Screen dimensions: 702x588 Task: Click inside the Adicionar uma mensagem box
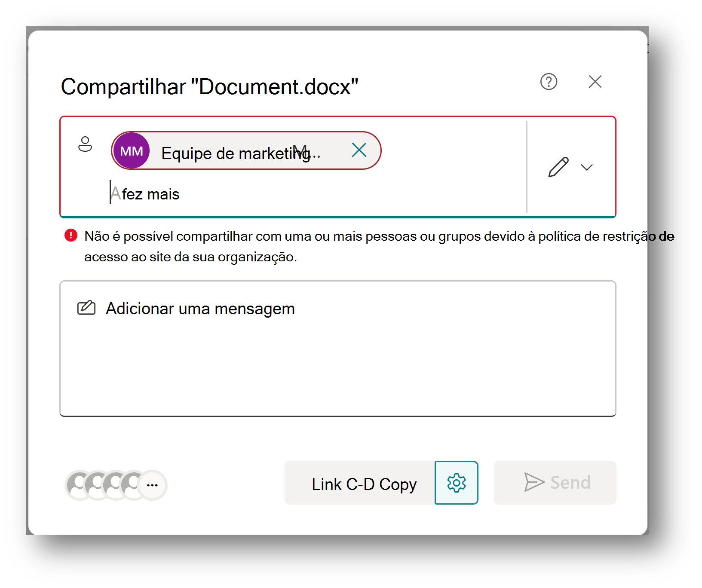pyautogui.click(x=338, y=349)
